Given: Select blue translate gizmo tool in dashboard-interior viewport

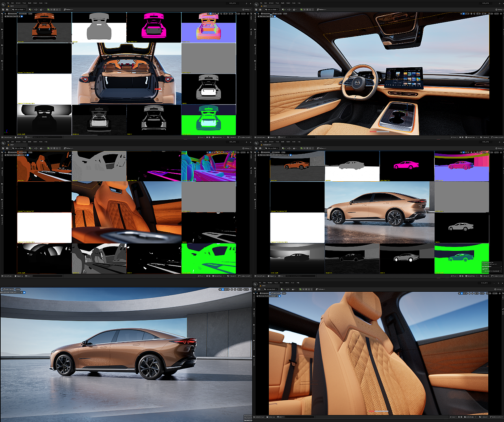Looking at the screenshot, I should pos(463,14).
